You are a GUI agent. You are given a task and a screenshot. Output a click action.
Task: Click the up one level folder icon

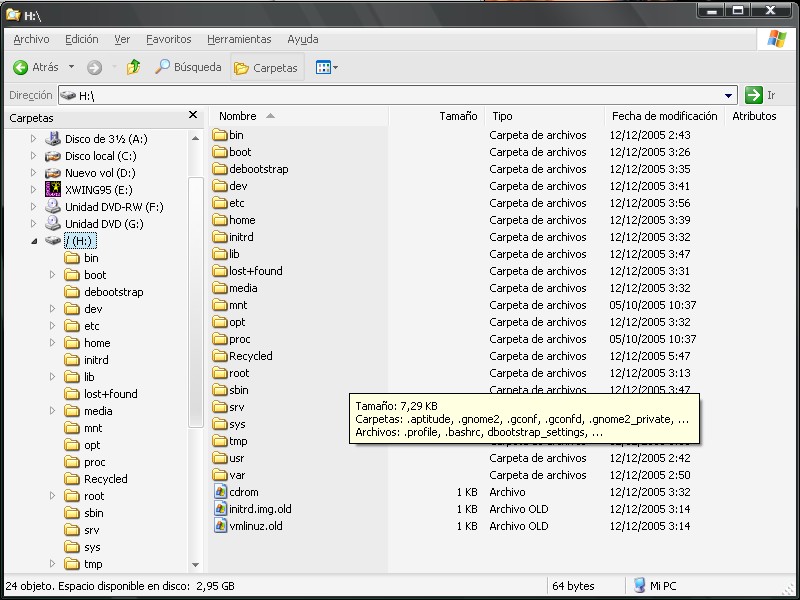(x=133, y=67)
